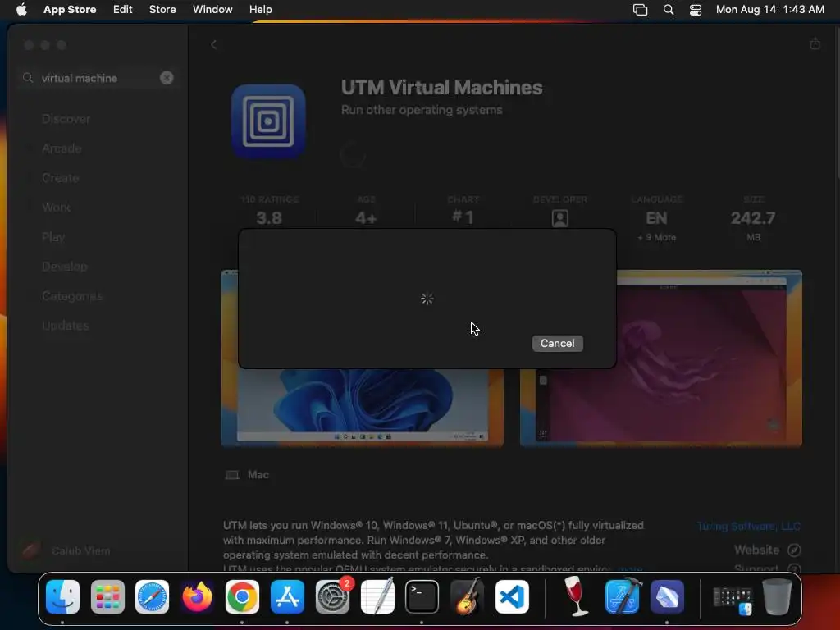Open Wine app from the Dock
Viewport: 840px width, 630px height.
pos(577,597)
